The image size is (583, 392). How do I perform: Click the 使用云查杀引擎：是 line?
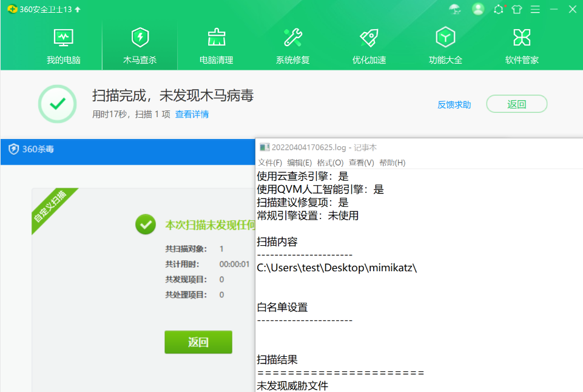[303, 177]
